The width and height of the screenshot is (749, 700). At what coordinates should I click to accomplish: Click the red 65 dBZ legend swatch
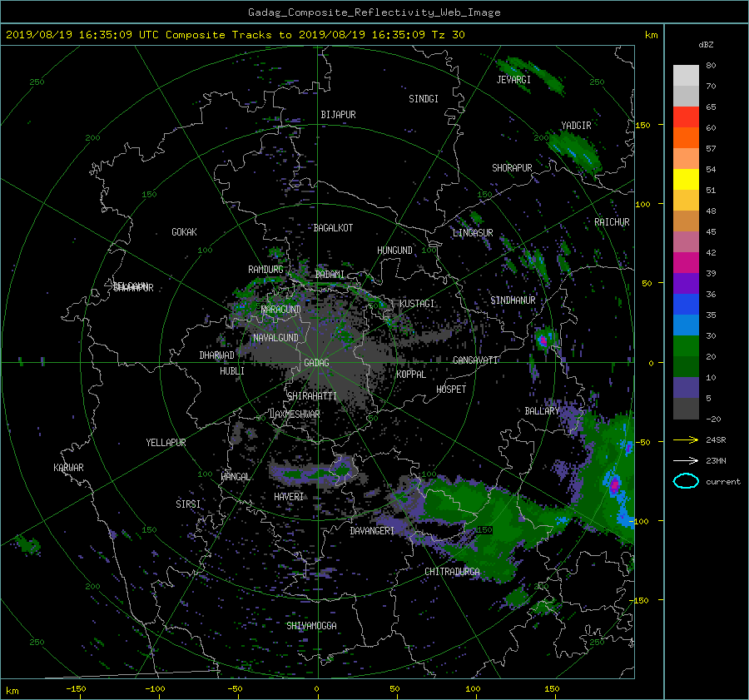(x=686, y=117)
